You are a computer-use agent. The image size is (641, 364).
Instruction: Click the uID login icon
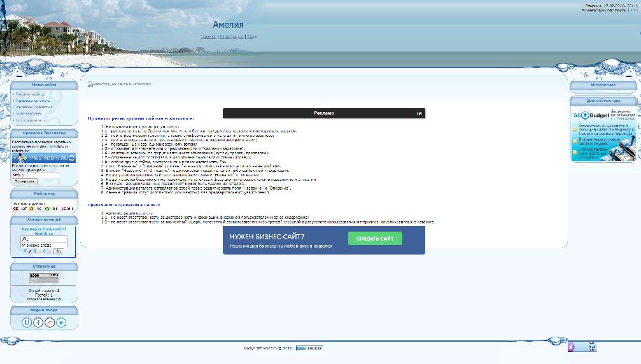point(27,322)
